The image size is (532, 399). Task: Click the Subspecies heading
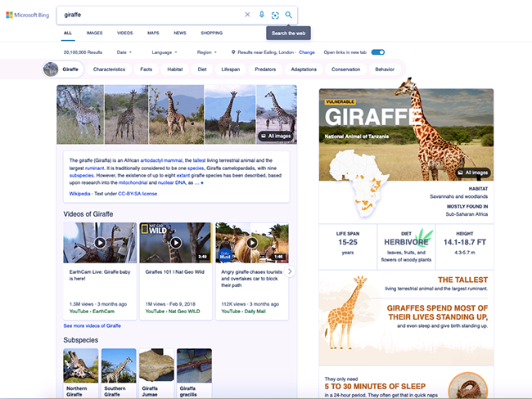[81, 340]
